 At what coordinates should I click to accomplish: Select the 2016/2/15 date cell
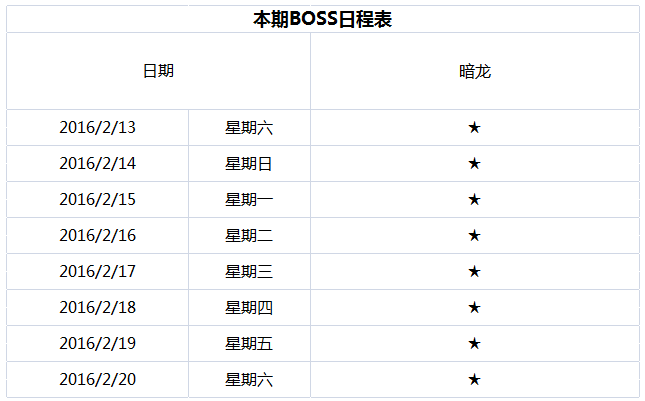click(x=97, y=200)
